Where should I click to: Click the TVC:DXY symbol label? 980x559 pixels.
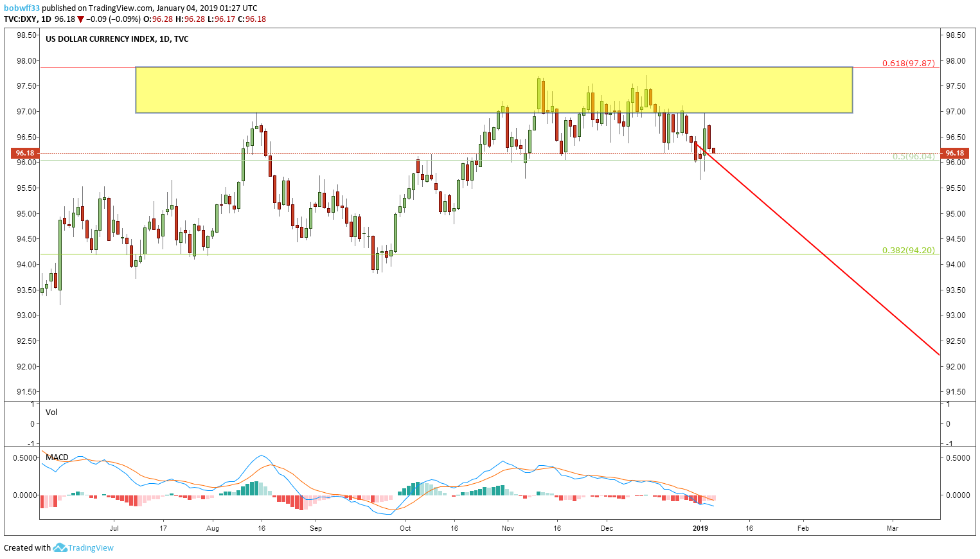click(x=20, y=19)
